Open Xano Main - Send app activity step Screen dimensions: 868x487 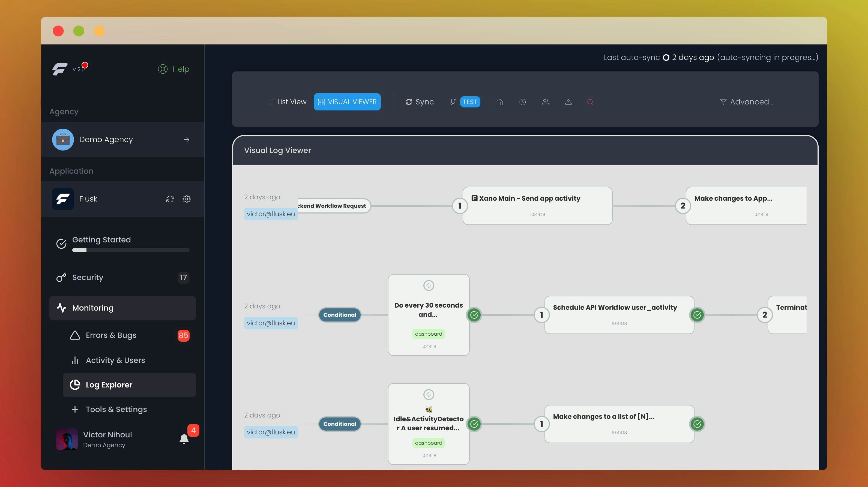[x=537, y=206]
